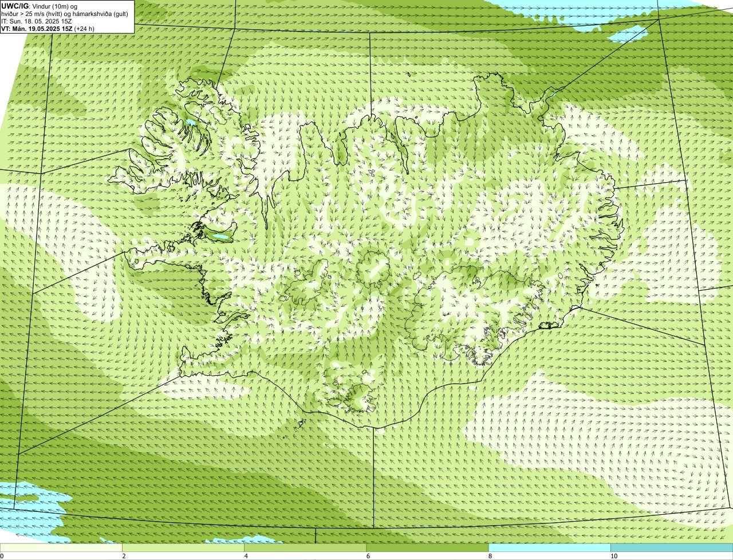The image size is (733, 560).
Task: Click the colorbar tick label '2'
Action: [124, 556]
